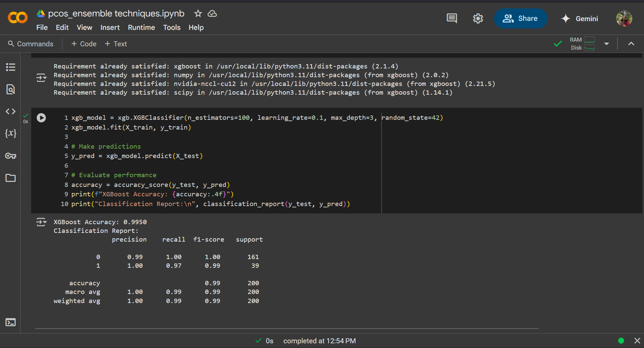Click support value 161 in report
This screenshot has height=348, width=644.
click(253, 257)
